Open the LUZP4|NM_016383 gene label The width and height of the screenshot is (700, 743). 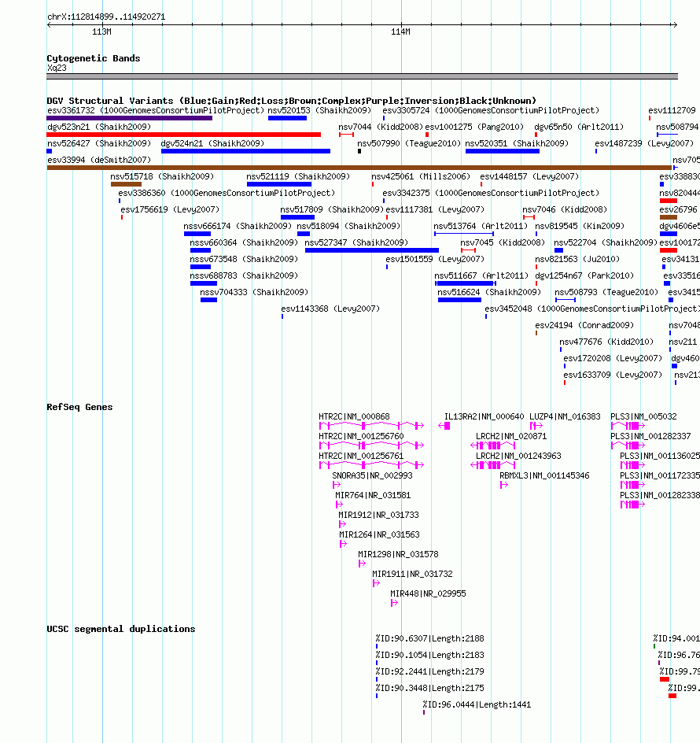coord(565,416)
